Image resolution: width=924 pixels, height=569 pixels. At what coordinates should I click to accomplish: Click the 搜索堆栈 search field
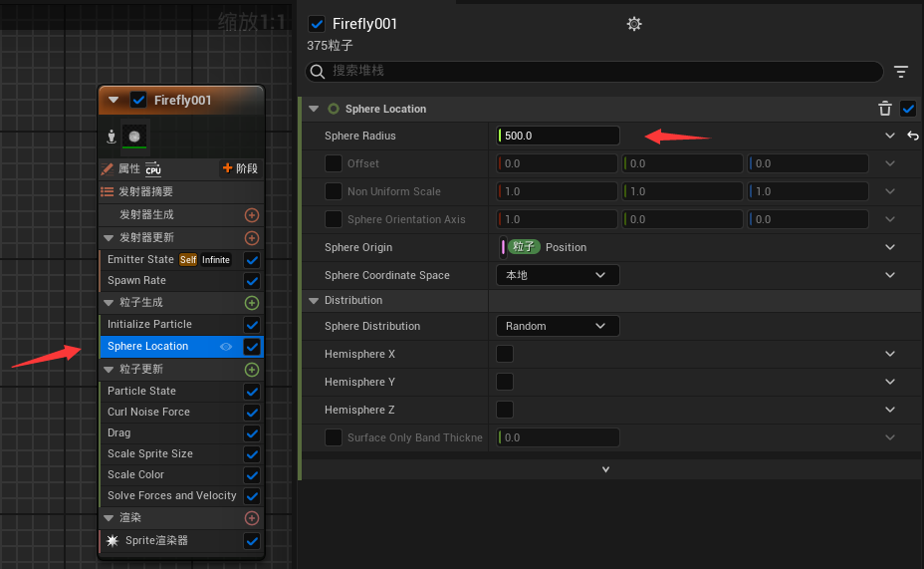coord(594,72)
